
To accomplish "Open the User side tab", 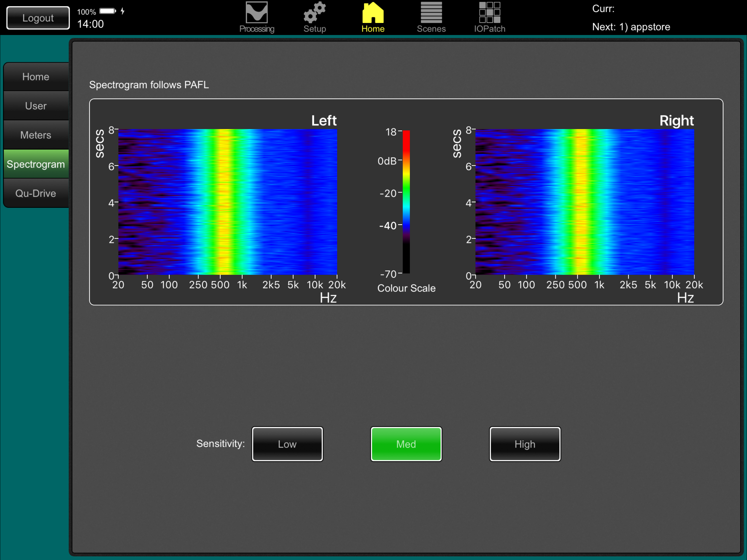I will coord(36,106).
